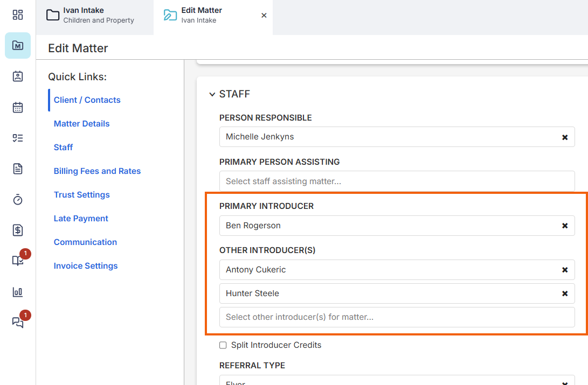Open the Billing dollar invoice icon
The width and height of the screenshot is (588, 385).
18,230
